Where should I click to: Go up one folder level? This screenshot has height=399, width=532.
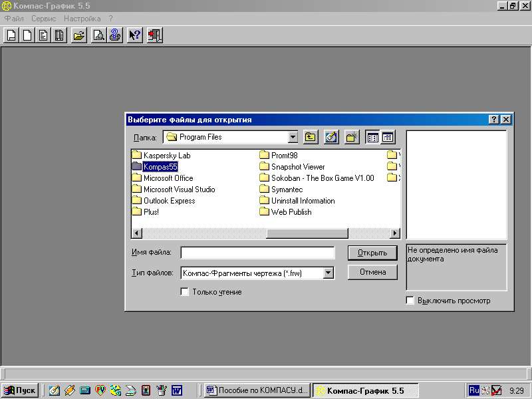click(x=311, y=137)
